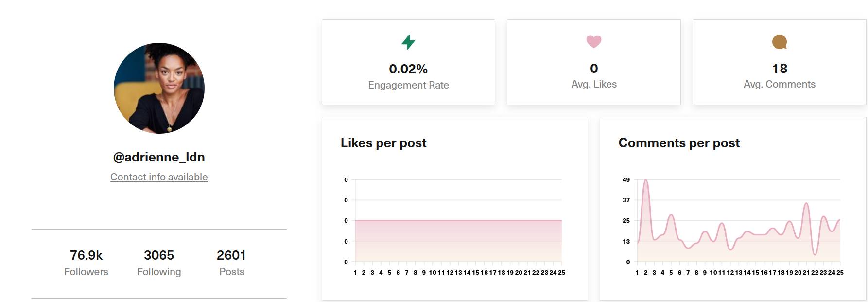Open the Contact info available link
The height and width of the screenshot is (302, 868).
[x=159, y=177]
